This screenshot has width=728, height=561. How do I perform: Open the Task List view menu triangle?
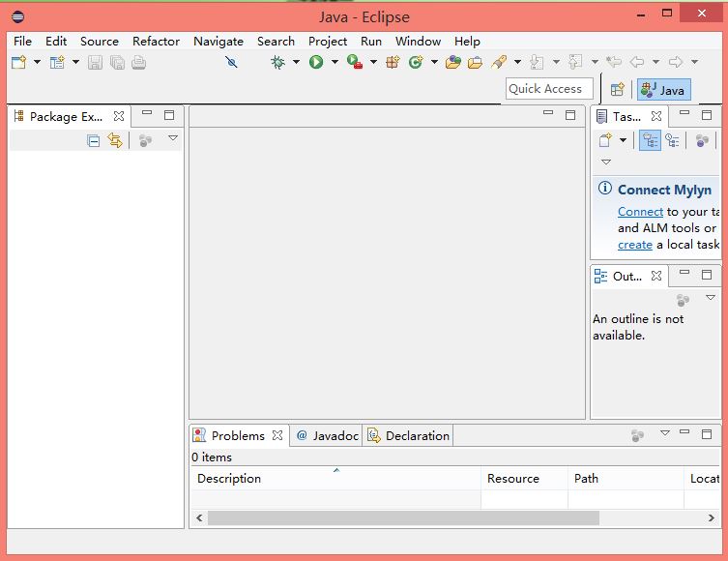click(606, 162)
